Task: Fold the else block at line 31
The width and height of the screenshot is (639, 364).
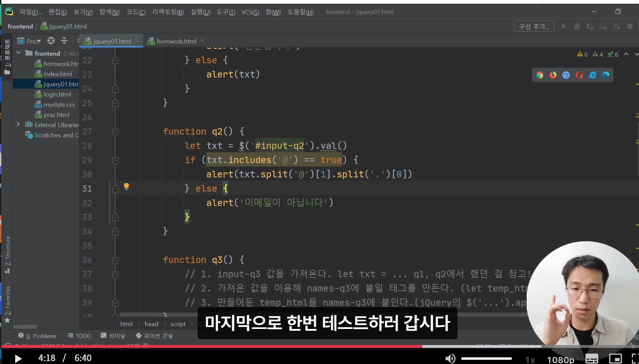Action: pyautogui.click(x=115, y=189)
